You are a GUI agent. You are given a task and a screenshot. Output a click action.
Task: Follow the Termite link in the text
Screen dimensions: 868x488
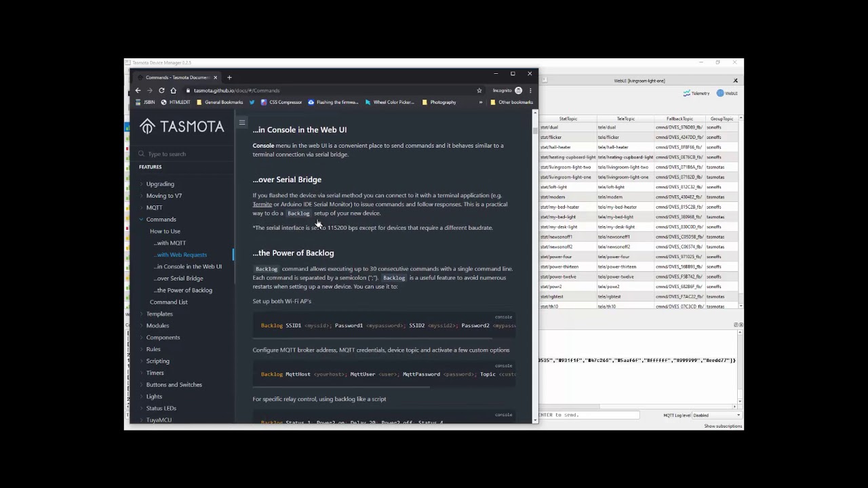(x=262, y=204)
